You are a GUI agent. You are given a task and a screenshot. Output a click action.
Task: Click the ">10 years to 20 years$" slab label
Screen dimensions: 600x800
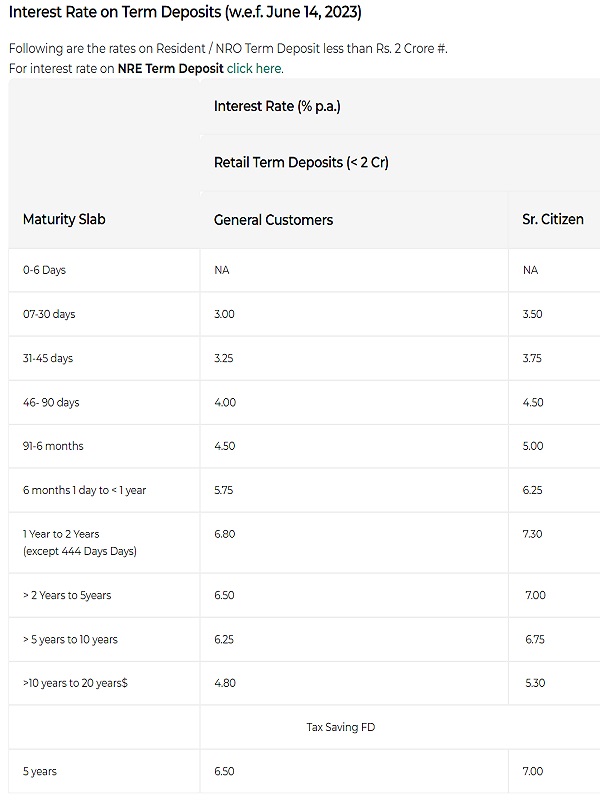tap(73, 683)
